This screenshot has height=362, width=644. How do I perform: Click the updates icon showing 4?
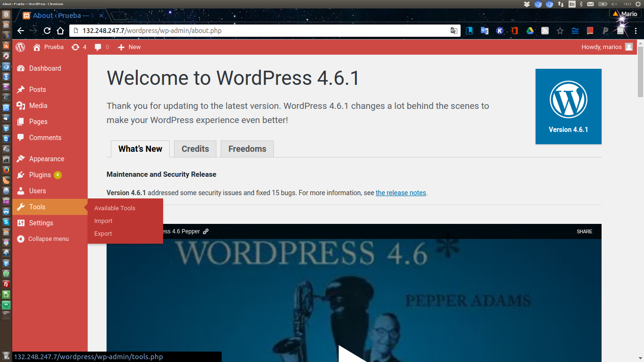75,47
